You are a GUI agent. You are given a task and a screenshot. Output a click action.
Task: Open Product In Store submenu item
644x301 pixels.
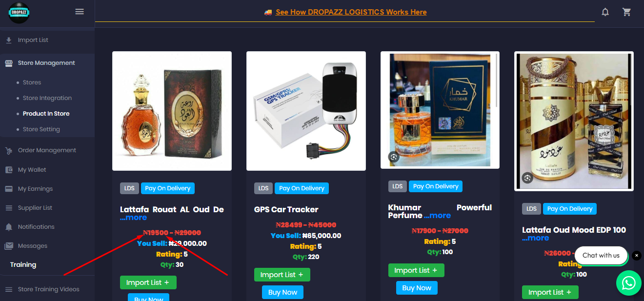[x=46, y=114]
